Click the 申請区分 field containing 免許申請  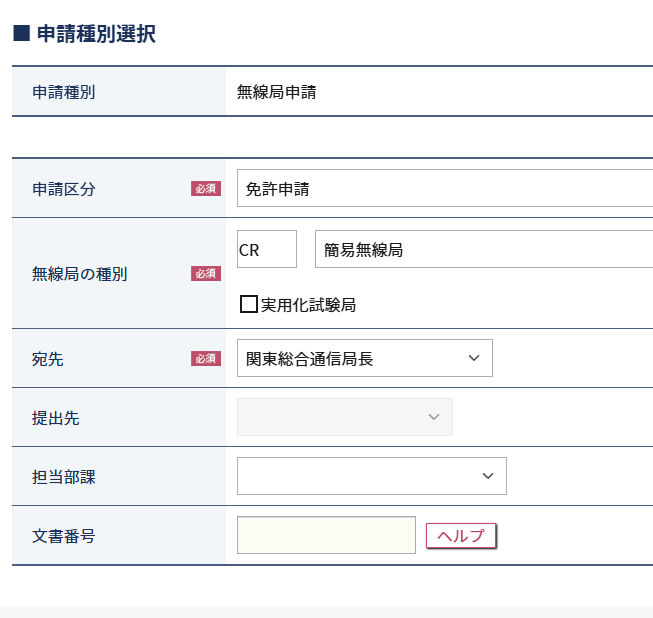tap(445, 188)
